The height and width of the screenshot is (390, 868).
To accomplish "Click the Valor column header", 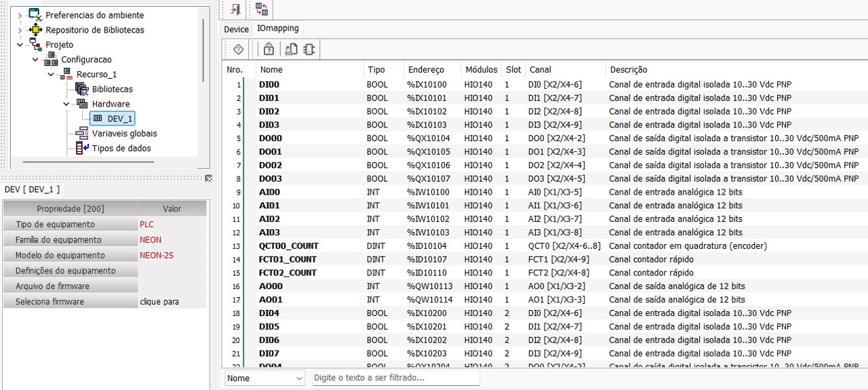I will point(172,208).
